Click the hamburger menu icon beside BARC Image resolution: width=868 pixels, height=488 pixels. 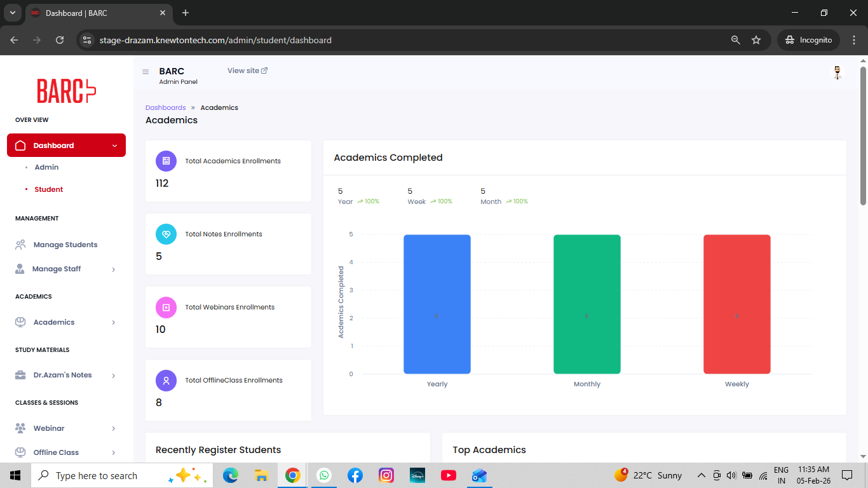click(146, 72)
